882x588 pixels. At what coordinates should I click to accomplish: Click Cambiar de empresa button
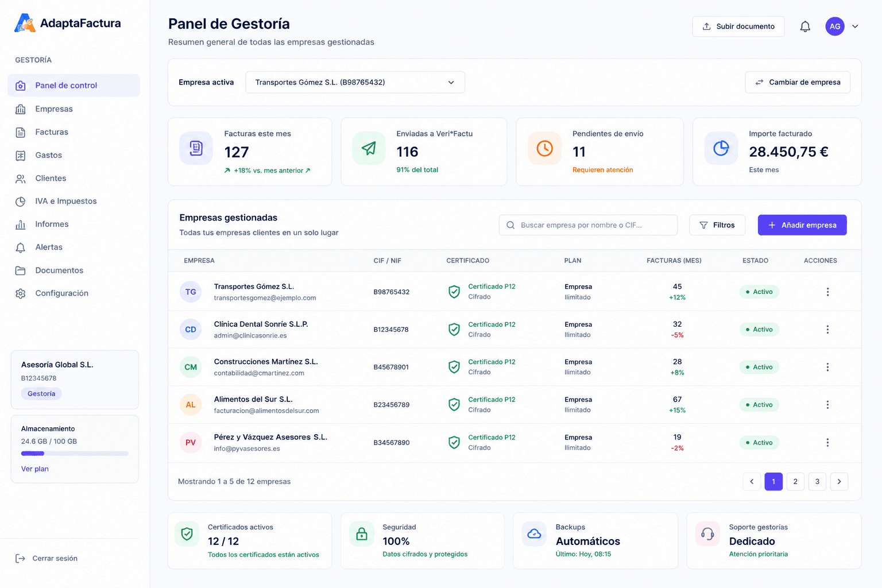[798, 82]
